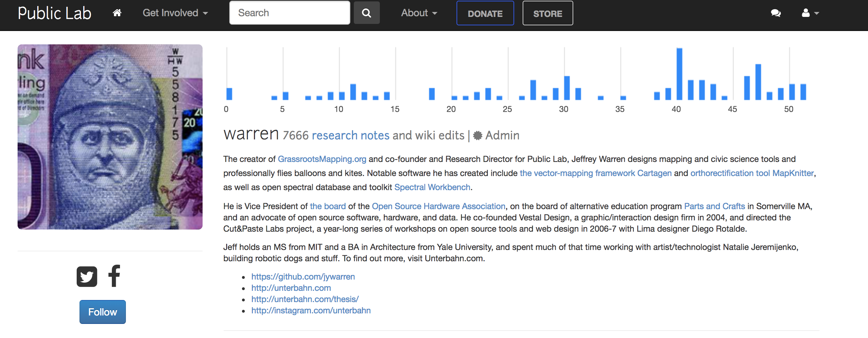This screenshot has width=868, height=338.
Task: Open the GrassrootsMapping.org link
Action: 322,159
